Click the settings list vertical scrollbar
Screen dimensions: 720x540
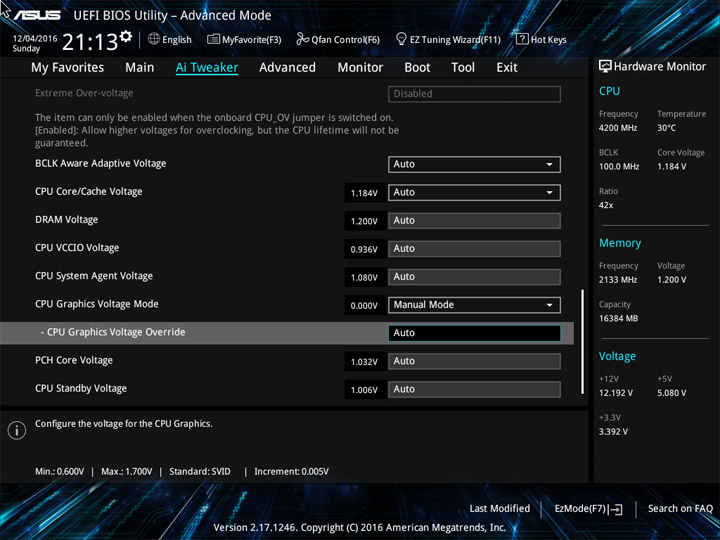coord(583,341)
